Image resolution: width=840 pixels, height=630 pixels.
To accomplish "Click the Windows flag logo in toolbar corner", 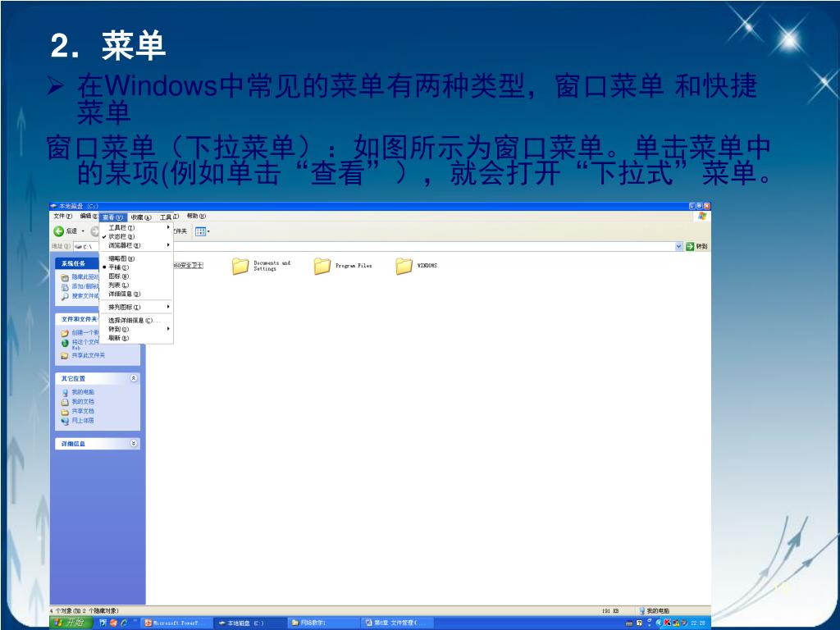I will 702,217.
